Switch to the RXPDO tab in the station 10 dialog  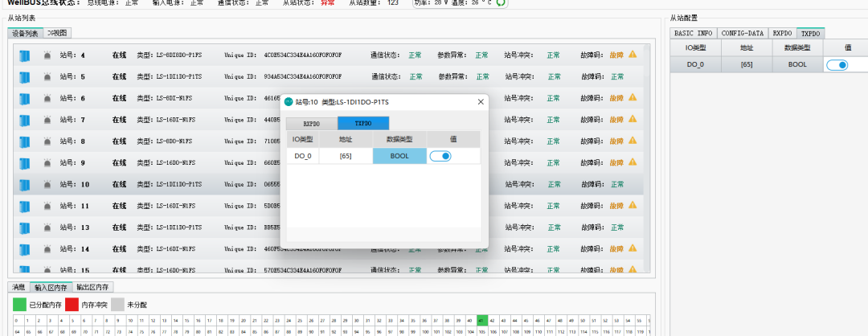tap(311, 124)
